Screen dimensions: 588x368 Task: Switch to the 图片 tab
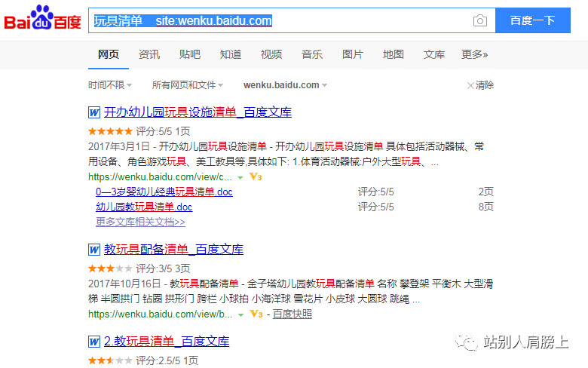point(353,54)
